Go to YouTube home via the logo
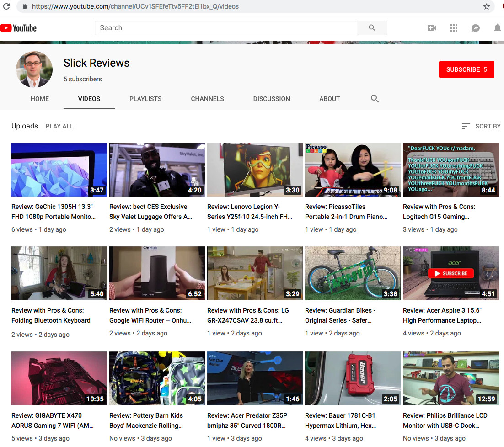This screenshot has width=504, height=447. pyautogui.click(x=18, y=28)
